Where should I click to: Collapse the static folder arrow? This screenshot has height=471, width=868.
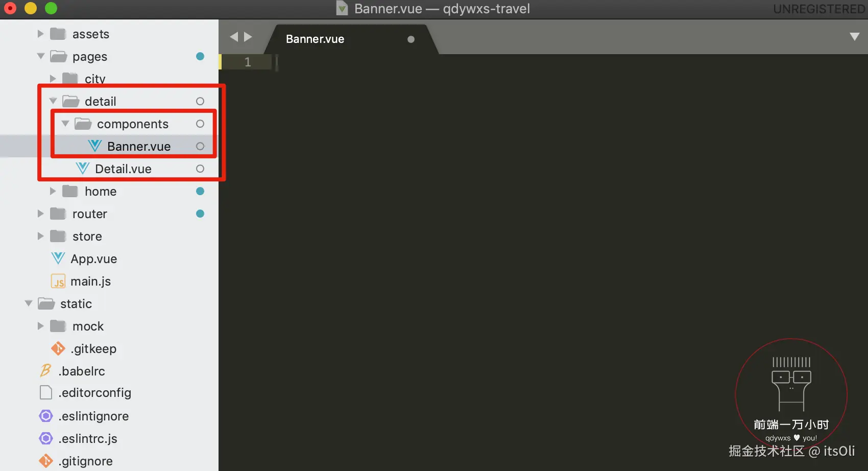[x=29, y=303]
